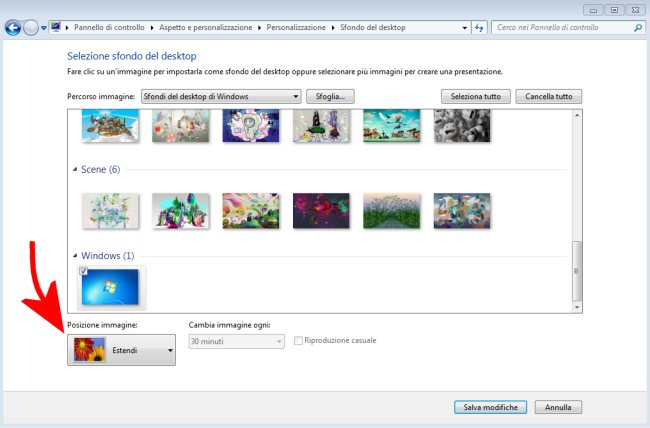
Task: Click Cancella tutto button
Action: point(548,96)
